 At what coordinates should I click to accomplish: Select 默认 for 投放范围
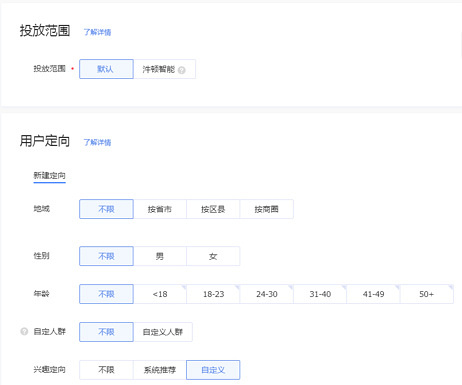pyautogui.click(x=106, y=69)
